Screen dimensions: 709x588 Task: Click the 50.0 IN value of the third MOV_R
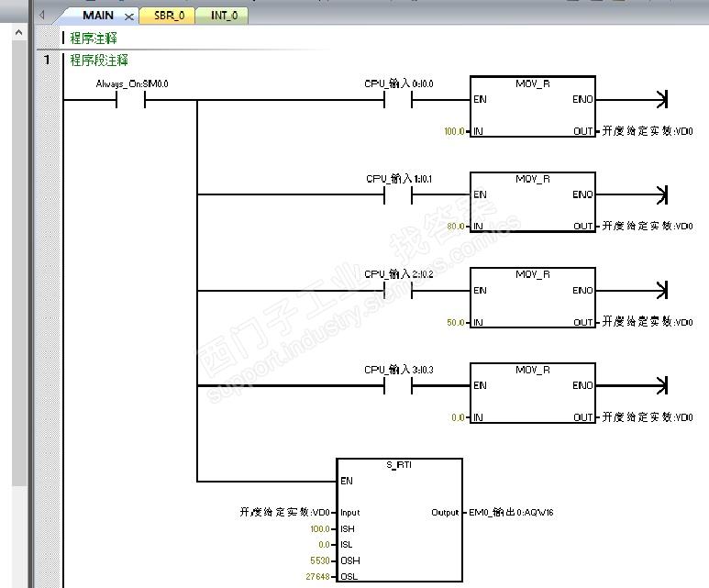tap(456, 323)
